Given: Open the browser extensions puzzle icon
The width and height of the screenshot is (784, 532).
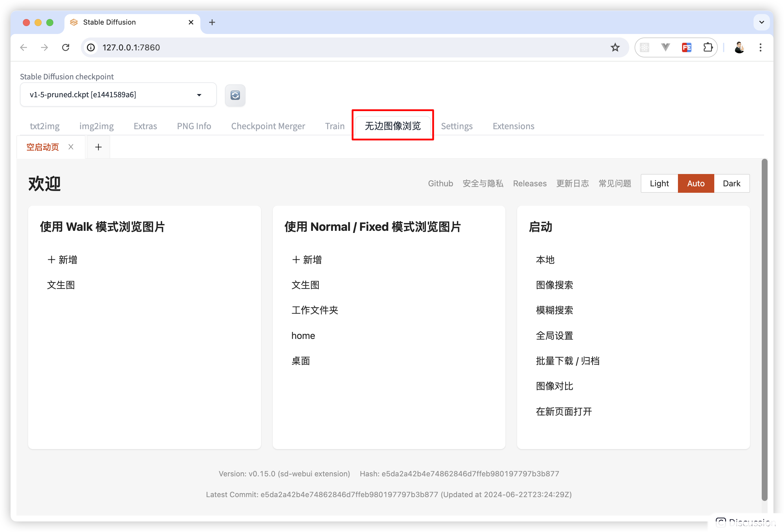Looking at the screenshot, I should 708,47.
